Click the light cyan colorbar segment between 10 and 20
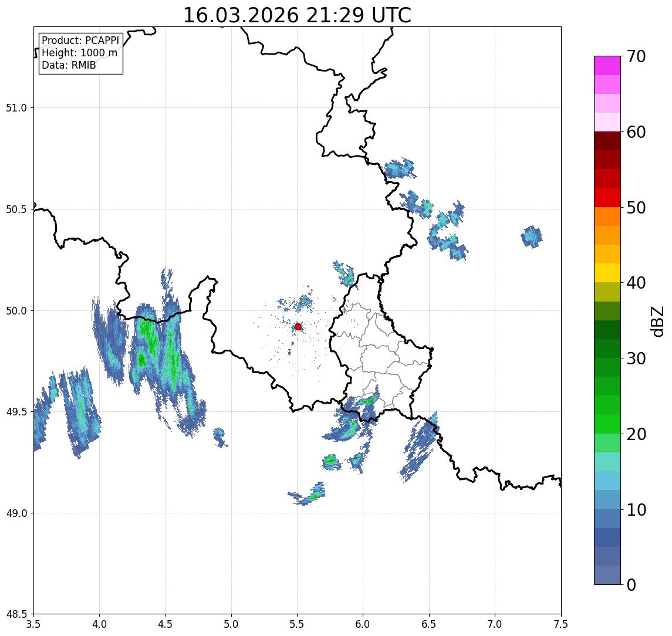This screenshot has height=636, width=672. point(607,462)
